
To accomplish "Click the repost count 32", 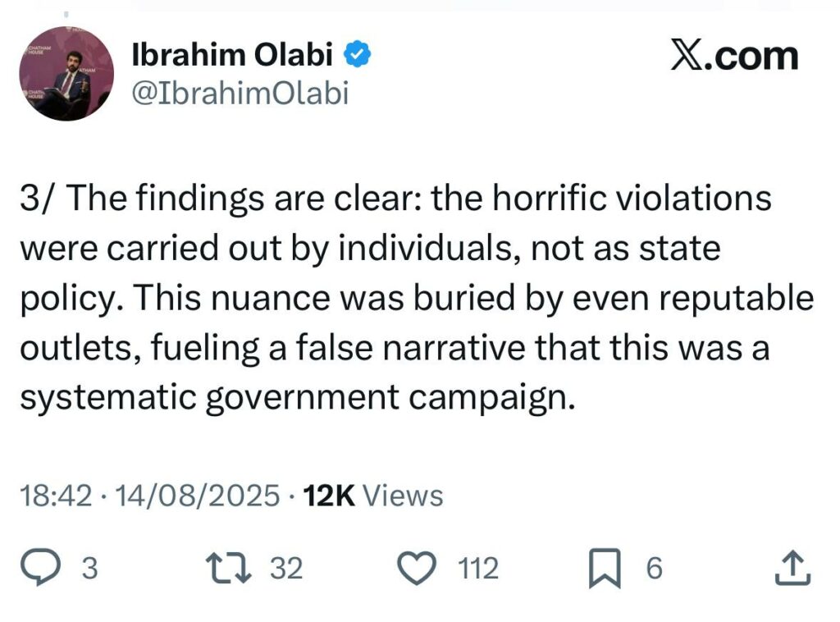I will click(x=286, y=569).
